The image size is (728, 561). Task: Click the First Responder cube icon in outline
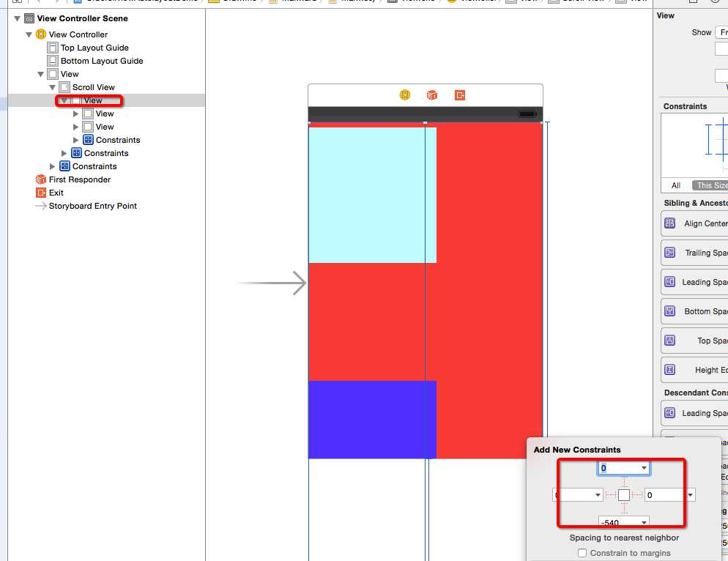[41, 179]
